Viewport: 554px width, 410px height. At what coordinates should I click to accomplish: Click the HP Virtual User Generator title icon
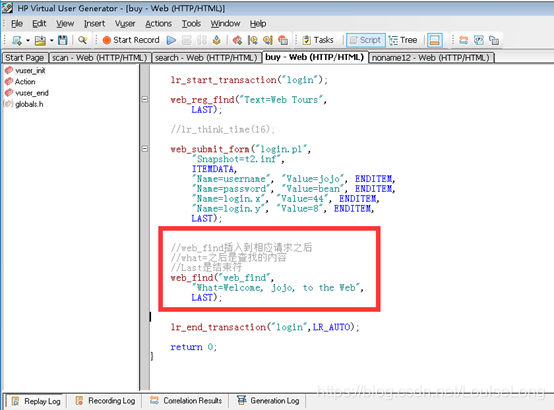click(7, 8)
